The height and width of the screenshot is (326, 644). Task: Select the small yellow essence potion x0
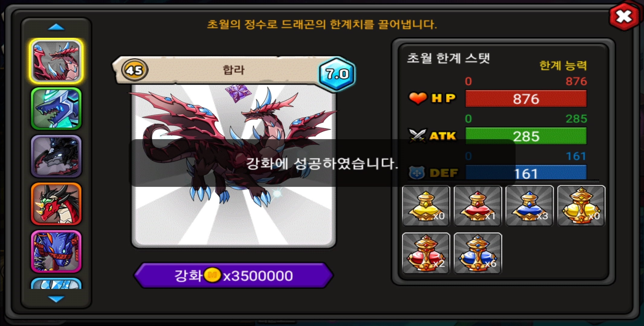click(426, 206)
